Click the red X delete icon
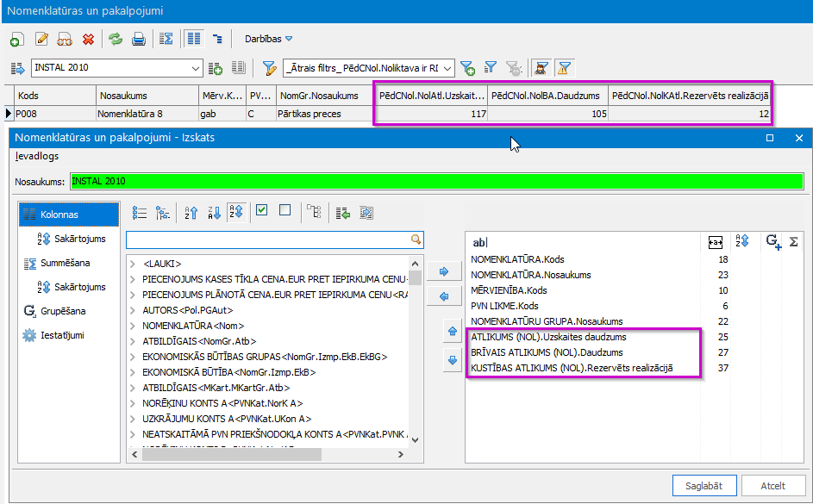 click(x=89, y=39)
